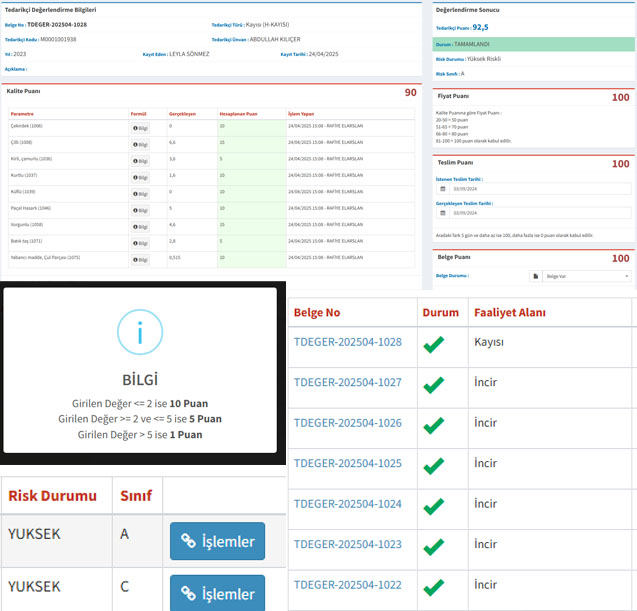This screenshot has width=637, height=611.
Task: Click the Faaliyet Alanı column header
Action: [509, 313]
